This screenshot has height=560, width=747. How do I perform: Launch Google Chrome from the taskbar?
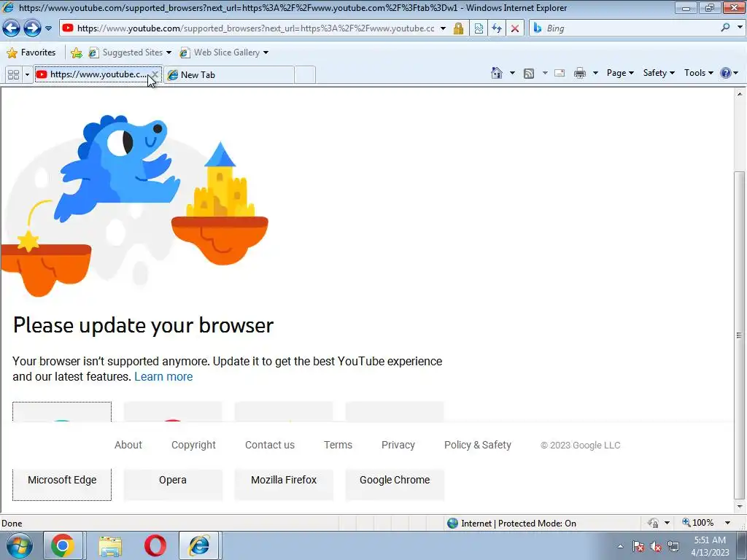tap(63, 545)
